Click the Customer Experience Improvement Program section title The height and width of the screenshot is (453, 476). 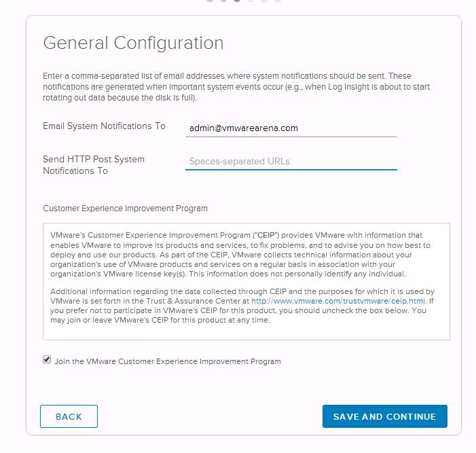tap(125, 209)
